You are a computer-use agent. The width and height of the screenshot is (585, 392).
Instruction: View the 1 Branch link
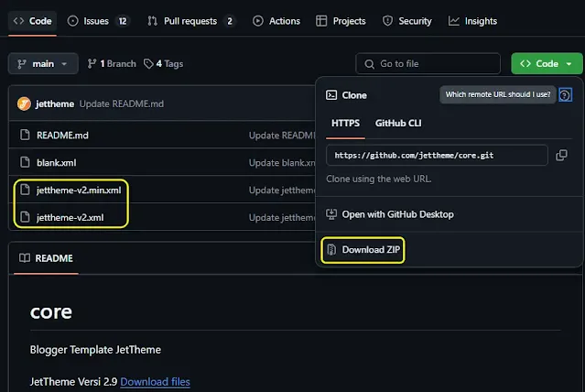coord(112,64)
